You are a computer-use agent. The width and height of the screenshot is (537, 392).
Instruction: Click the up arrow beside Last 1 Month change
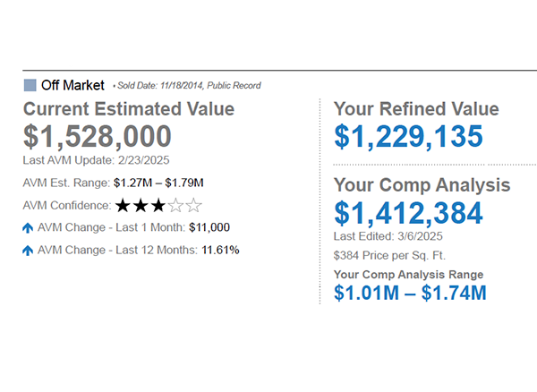click(x=28, y=228)
